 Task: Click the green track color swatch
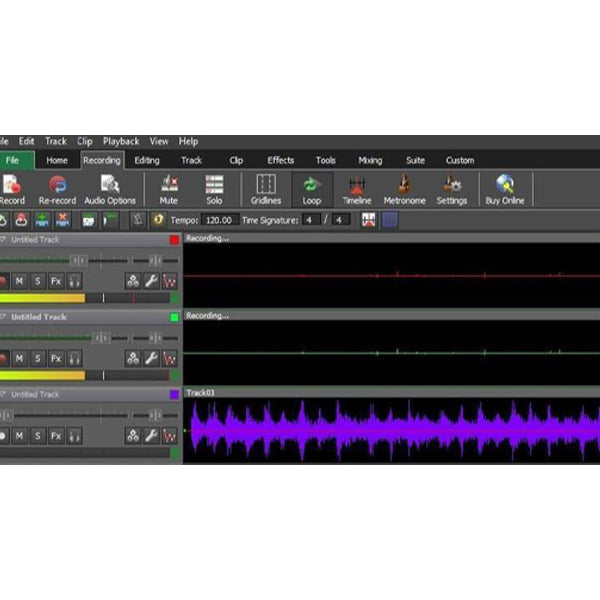[174, 317]
